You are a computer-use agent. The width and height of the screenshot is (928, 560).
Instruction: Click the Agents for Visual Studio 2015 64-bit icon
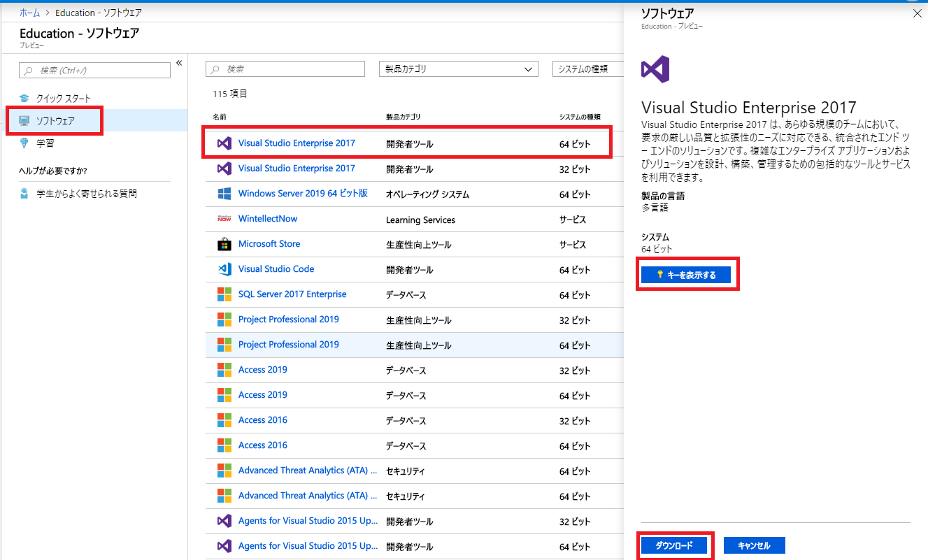pos(224,546)
